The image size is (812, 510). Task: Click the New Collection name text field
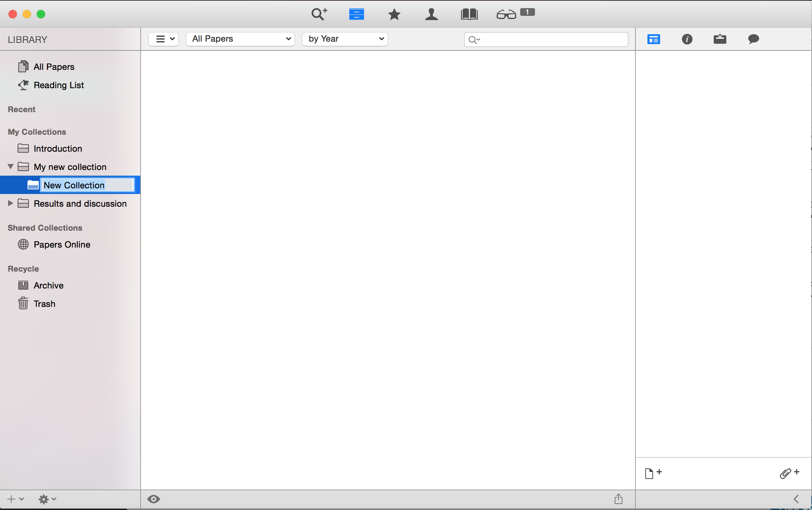coord(87,185)
